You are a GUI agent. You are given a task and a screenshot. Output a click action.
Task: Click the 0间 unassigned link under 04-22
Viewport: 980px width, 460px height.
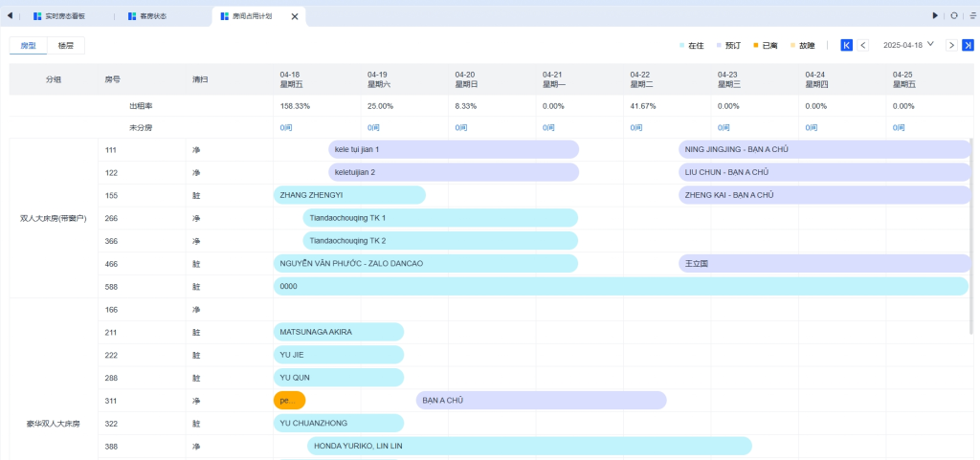(x=635, y=127)
